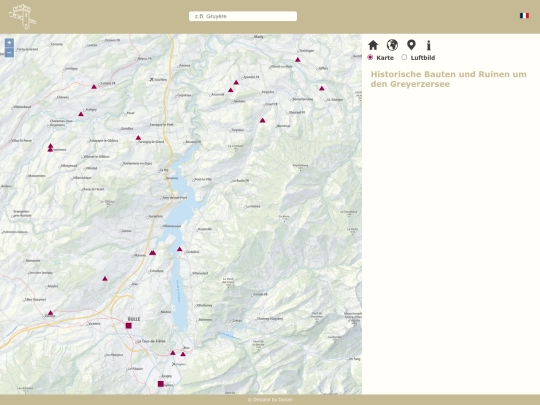The width and height of the screenshot is (540, 405).
Task: Select the triangle marker below Tentlingen
Action: (298, 60)
